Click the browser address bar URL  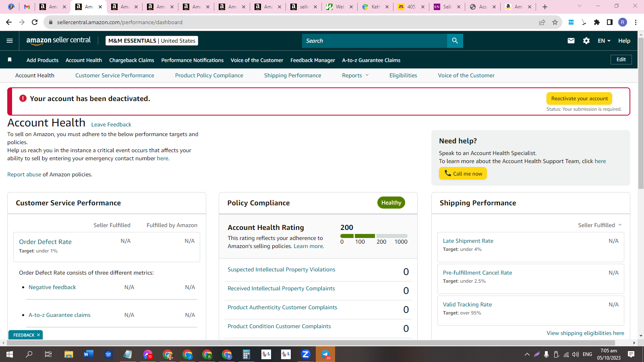(120, 22)
